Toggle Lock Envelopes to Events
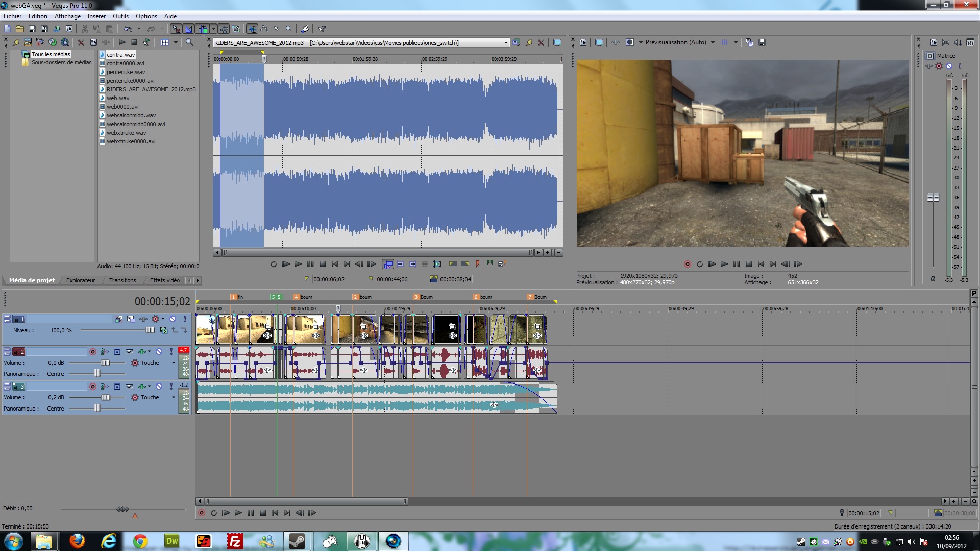Image resolution: width=980 pixels, height=552 pixels. [x=224, y=29]
